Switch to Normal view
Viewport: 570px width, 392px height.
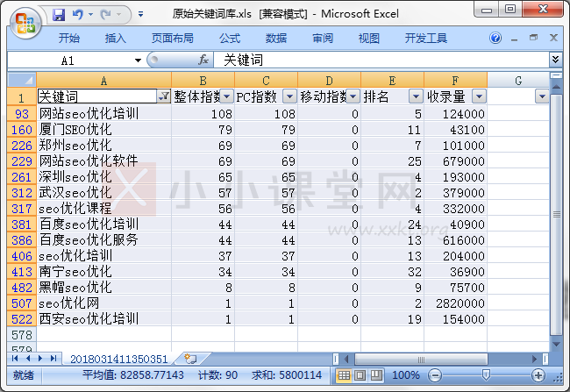[344, 375]
